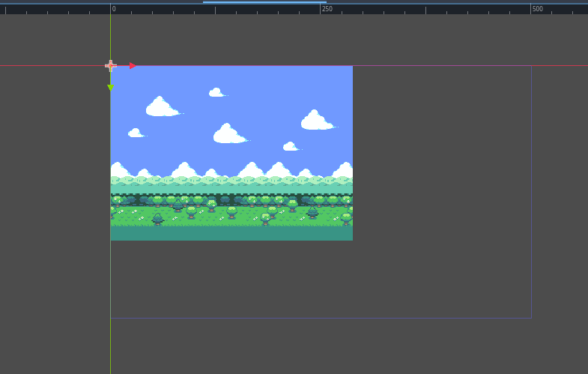Viewport: 588px width, 374px height.
Task: Click the green Y-axis arrow handle
Action: tap(111, 88)
